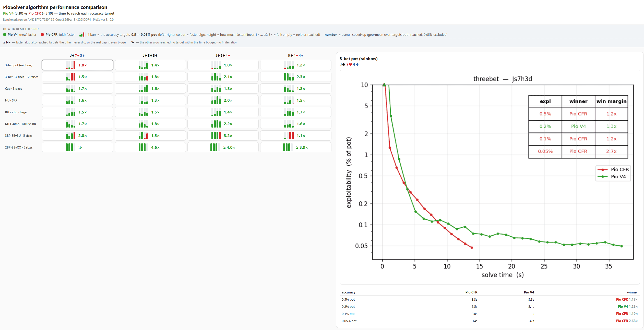644x330 pixels.
Task: Click the '0.2% pot' accuracy row
Action: pos(490,306)
